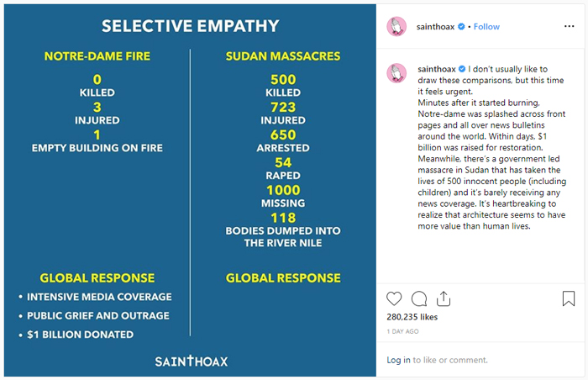
Task: Open comments via the speech bubble icon
Action: [419, 299]
